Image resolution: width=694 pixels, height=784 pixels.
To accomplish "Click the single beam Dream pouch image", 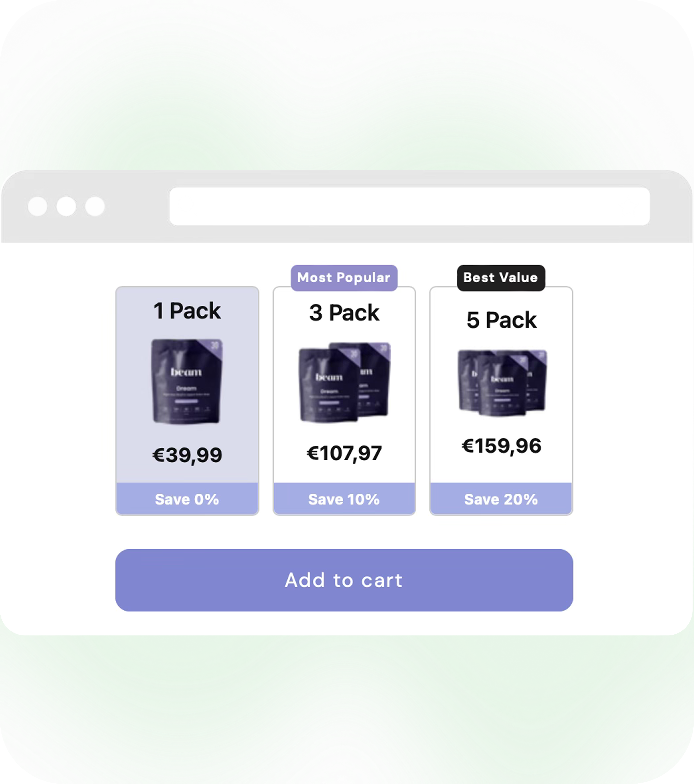I will tap(187, 381).
